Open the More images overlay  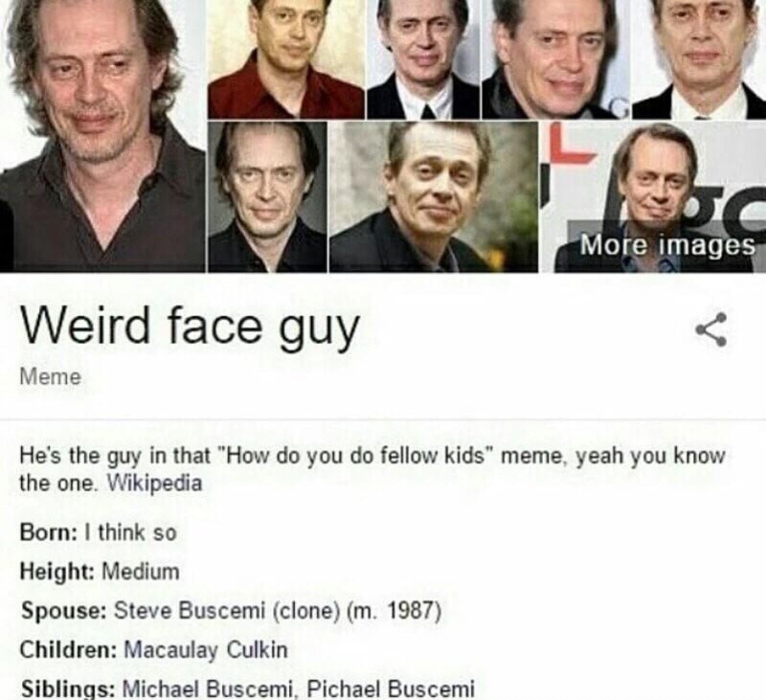coord(667,245)
